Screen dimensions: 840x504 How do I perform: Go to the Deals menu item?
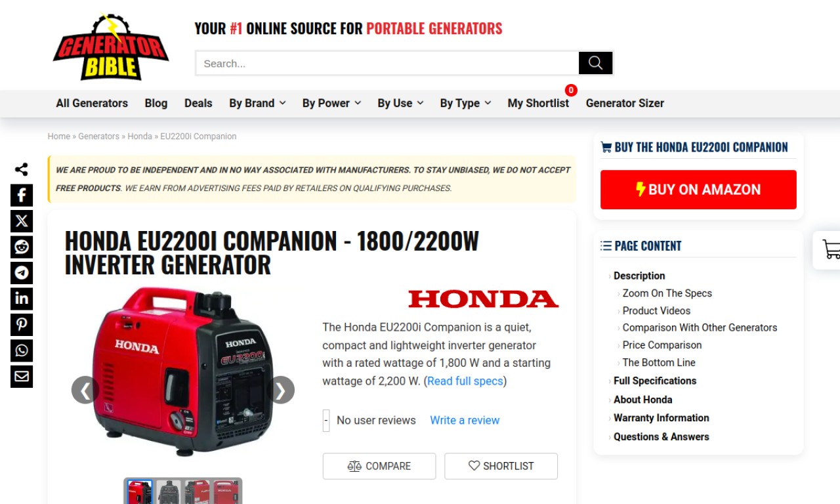coord(198,103)
